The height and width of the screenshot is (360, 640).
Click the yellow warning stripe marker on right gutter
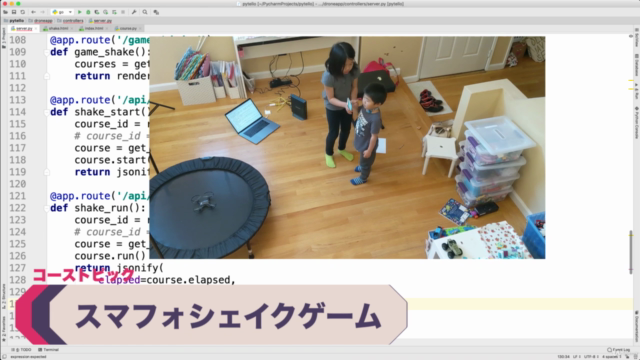[631, 80]
